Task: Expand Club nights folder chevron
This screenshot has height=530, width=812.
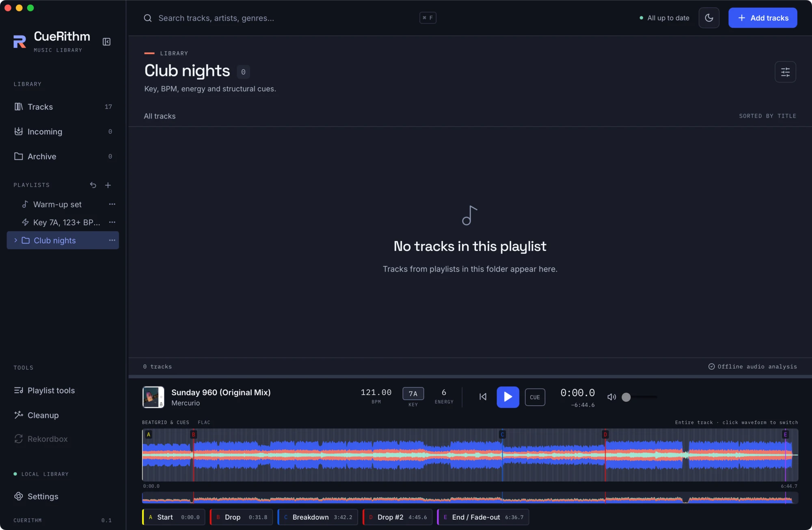Action: (16, 240)
